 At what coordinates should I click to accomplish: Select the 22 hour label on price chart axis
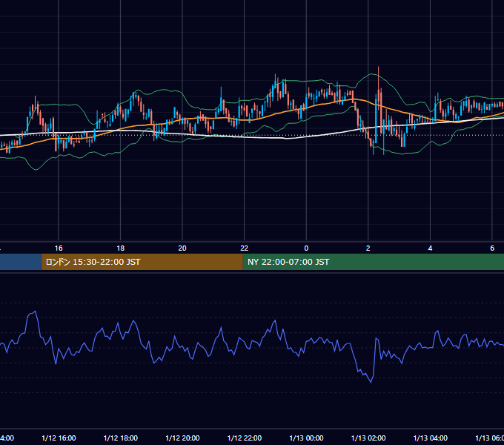pyautogui.click(x=245, y=248)
